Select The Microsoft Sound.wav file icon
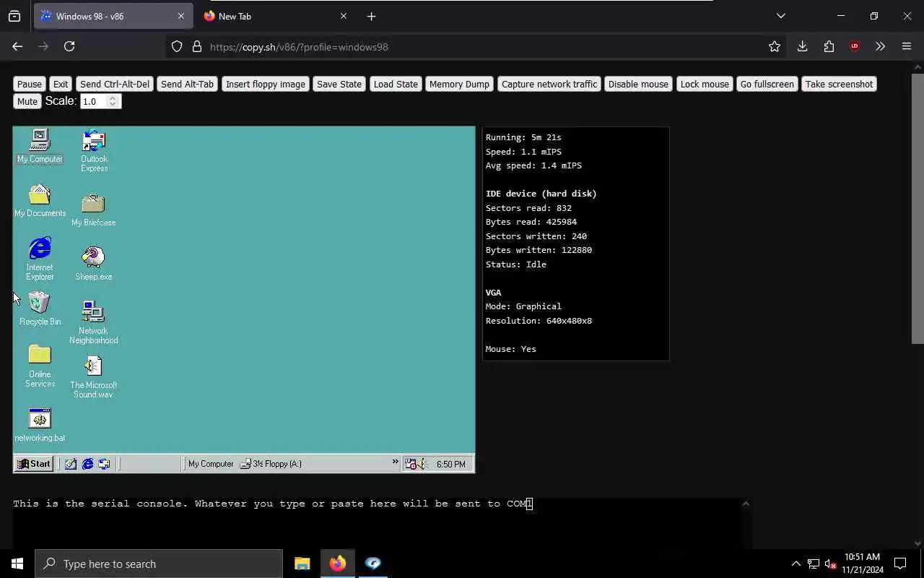The height and width of the screenshot is (578, 924). (93, 376)
